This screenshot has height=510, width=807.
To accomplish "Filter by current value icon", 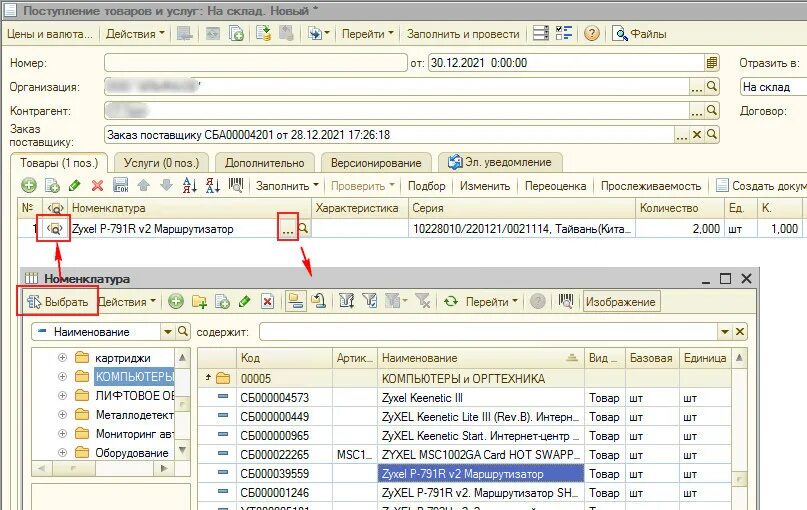I will click(370, 302).
